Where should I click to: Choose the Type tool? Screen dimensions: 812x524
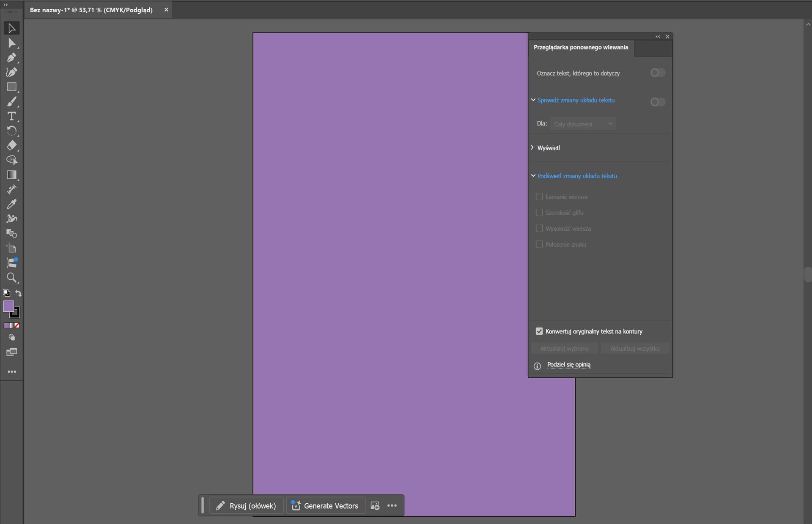pos(11,116)
